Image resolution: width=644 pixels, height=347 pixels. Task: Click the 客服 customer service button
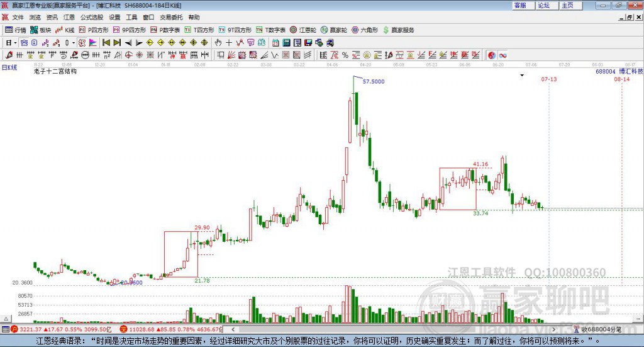tap(523, 5)
